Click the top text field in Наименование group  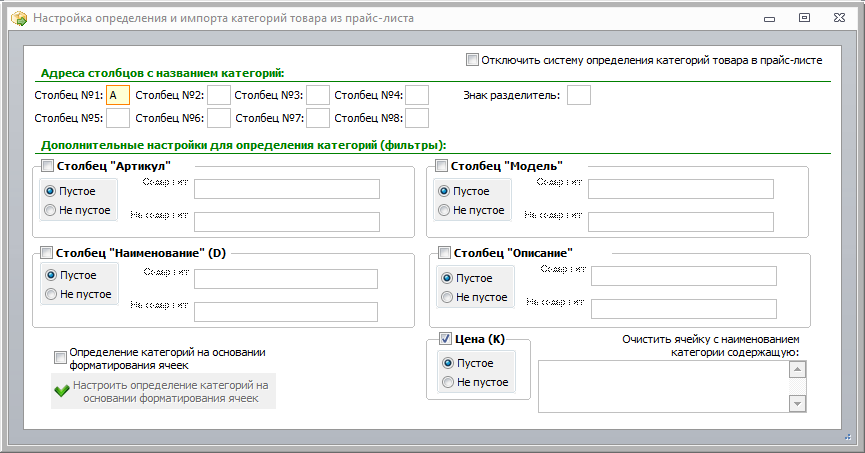point(286,279)
